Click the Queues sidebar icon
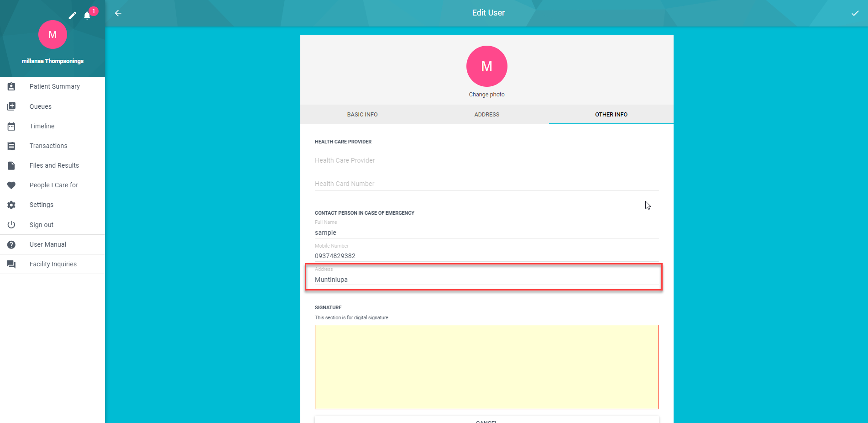Image resolution: width=868 pixels, height=423 pixels. point(11,106)
